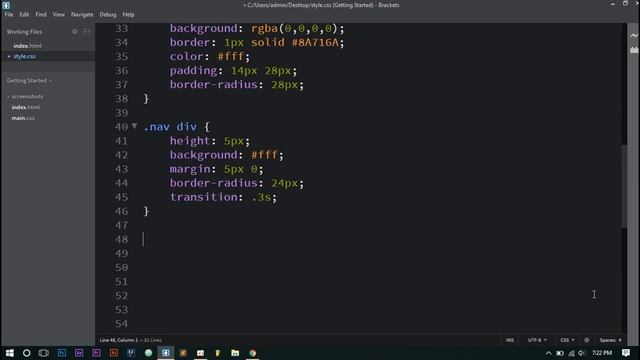
Task: Launch After Effects from the taskbar
Action: point(79,353)
